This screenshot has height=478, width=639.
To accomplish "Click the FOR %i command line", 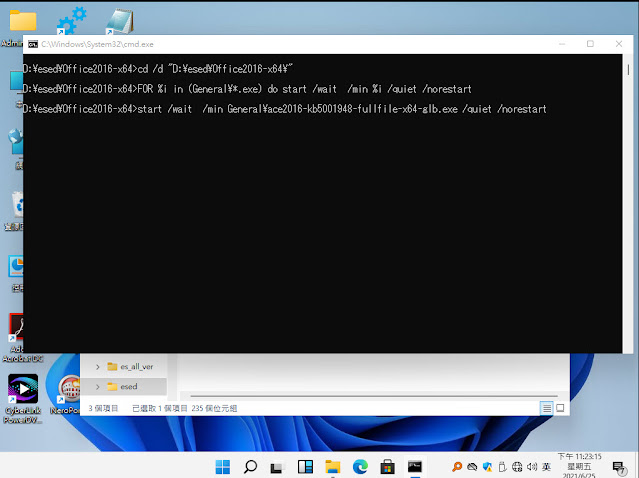I will pyautogui.click(x=247, y=89).
